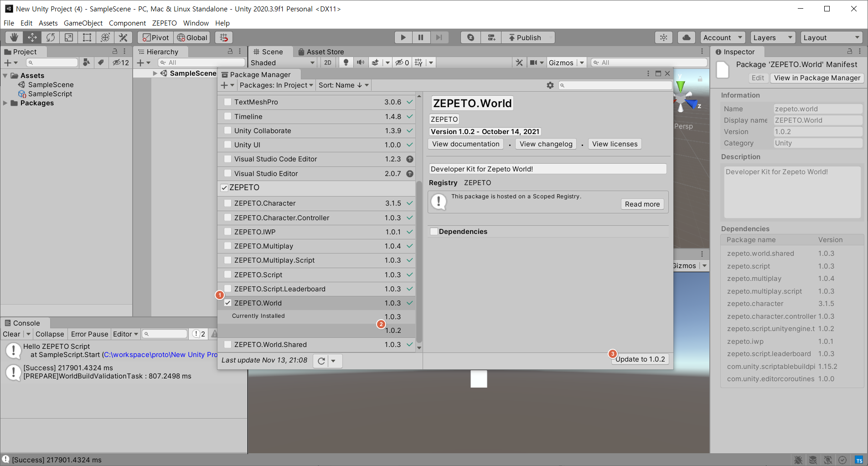Screen dimensions: 868x466
Task: Expand ZEPETO.Character version list
Action: pos(227,203)
